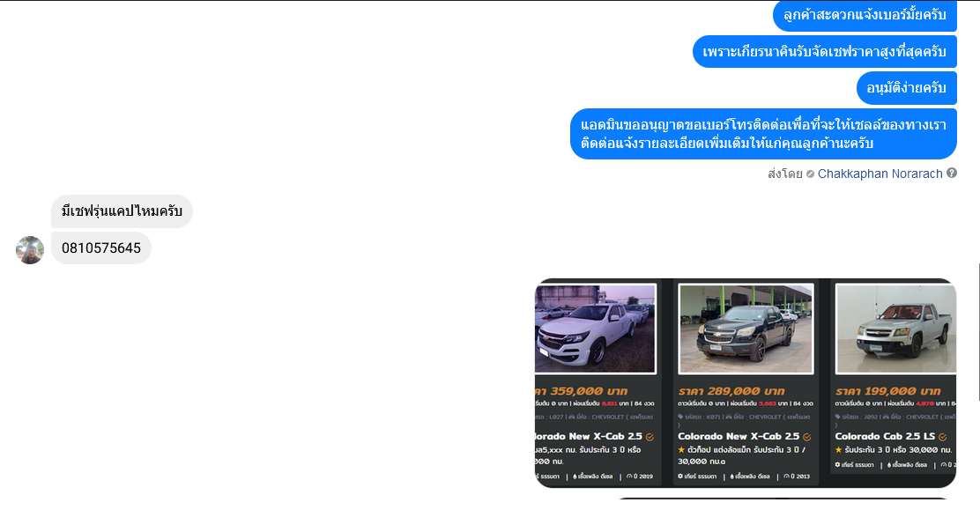
Task: Click the fuel drop icon in the 289,000 listing
Action: click(x=731, y=477)
